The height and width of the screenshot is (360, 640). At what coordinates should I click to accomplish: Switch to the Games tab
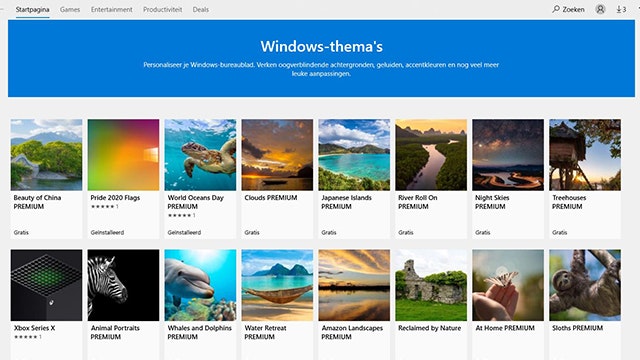70,9
